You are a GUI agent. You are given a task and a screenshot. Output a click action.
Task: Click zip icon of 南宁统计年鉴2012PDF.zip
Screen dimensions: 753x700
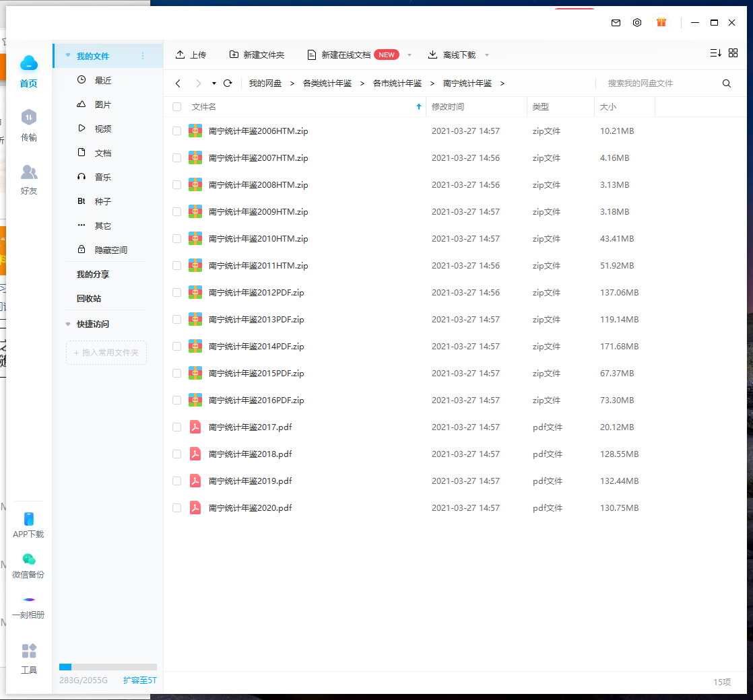pyautogui.click(x=195, y=292)
